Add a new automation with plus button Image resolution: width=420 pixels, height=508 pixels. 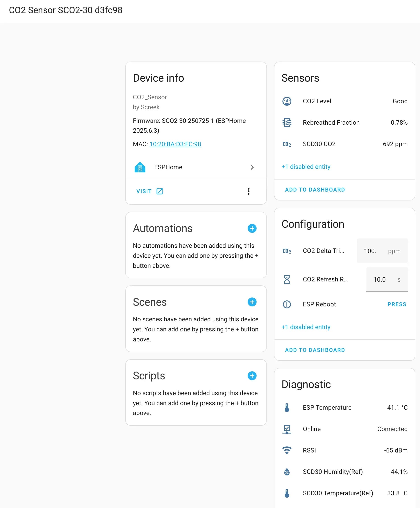[252, 228]
